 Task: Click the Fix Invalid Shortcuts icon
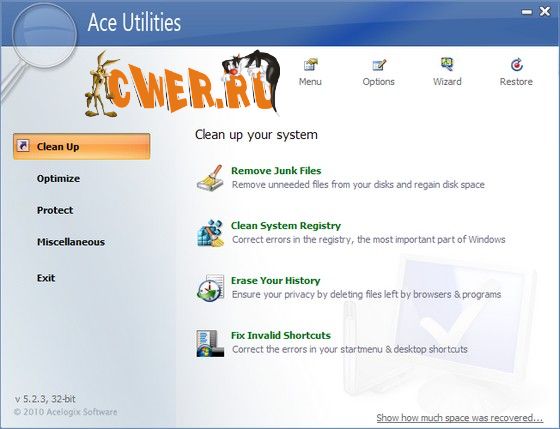210,343
